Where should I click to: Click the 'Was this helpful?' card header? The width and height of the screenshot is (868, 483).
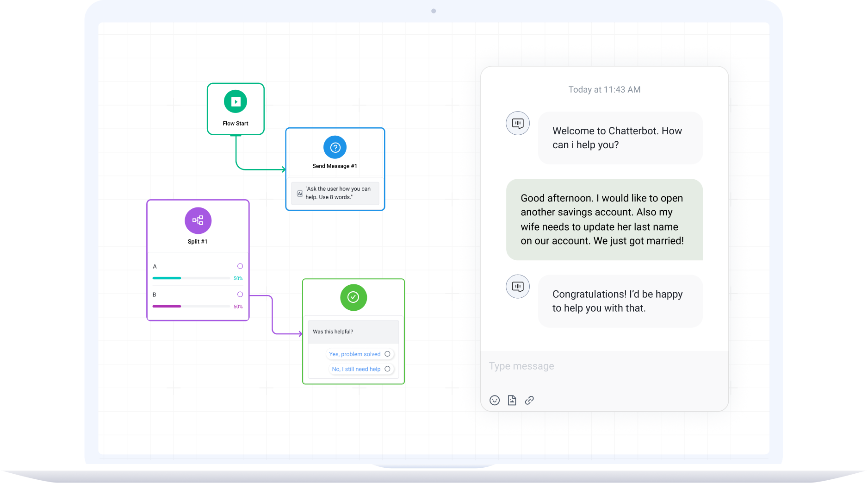(x=333, y=332)
